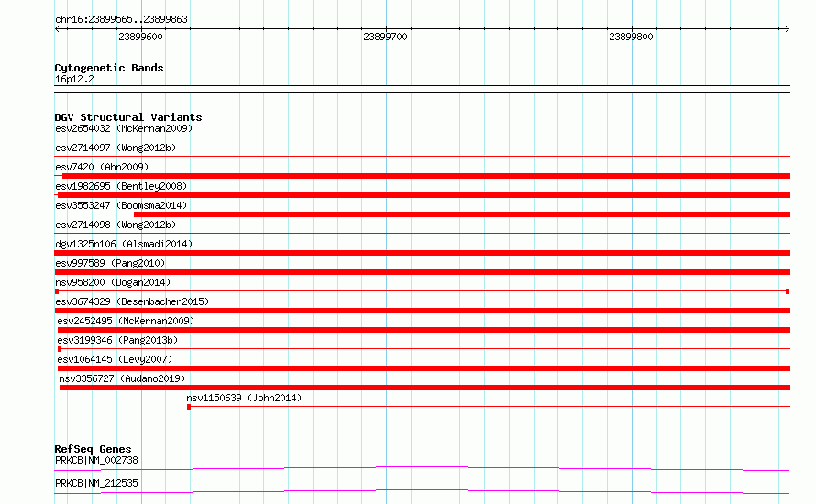816x504 pixels.
Task: Click the esv7420 (Ahn2009) label
Action: click(x=102, y=167)
